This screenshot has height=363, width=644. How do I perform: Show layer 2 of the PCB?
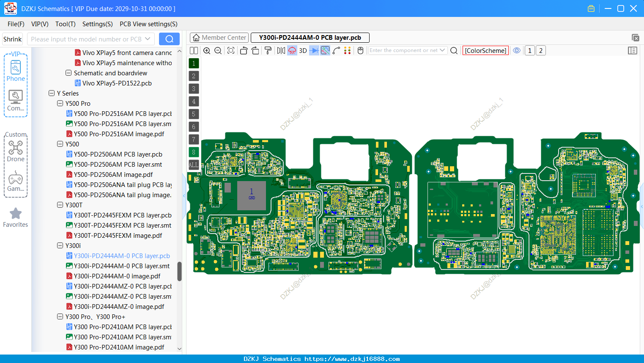tap(194, 76)
